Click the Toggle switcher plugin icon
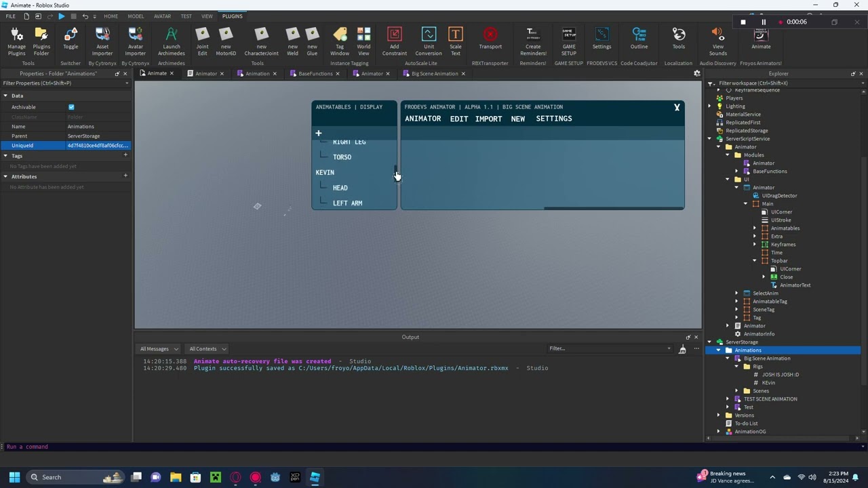Viewport: 868px width, 488px height. 71,39
